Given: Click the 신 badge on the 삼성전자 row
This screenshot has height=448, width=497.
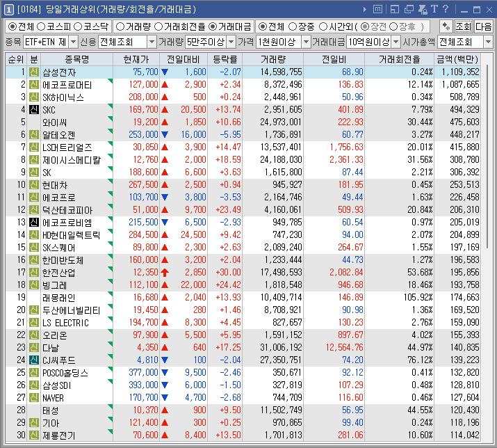Looking at the screenshot, I should tap(34, 72).
